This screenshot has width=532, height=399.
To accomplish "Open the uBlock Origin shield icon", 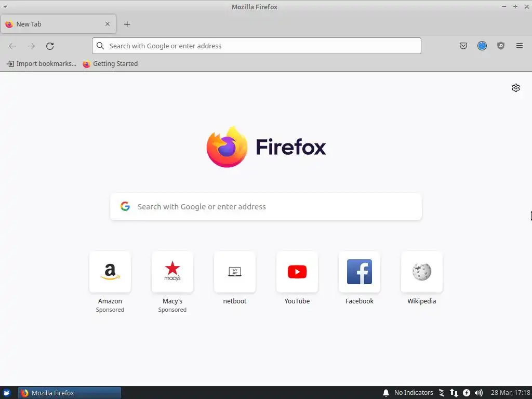I will pyautogui.click(x=500, y=46).
